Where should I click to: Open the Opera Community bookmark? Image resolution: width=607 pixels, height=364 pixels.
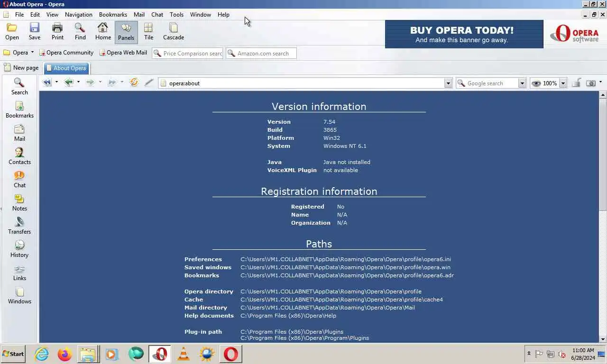(x=66, y=53)
